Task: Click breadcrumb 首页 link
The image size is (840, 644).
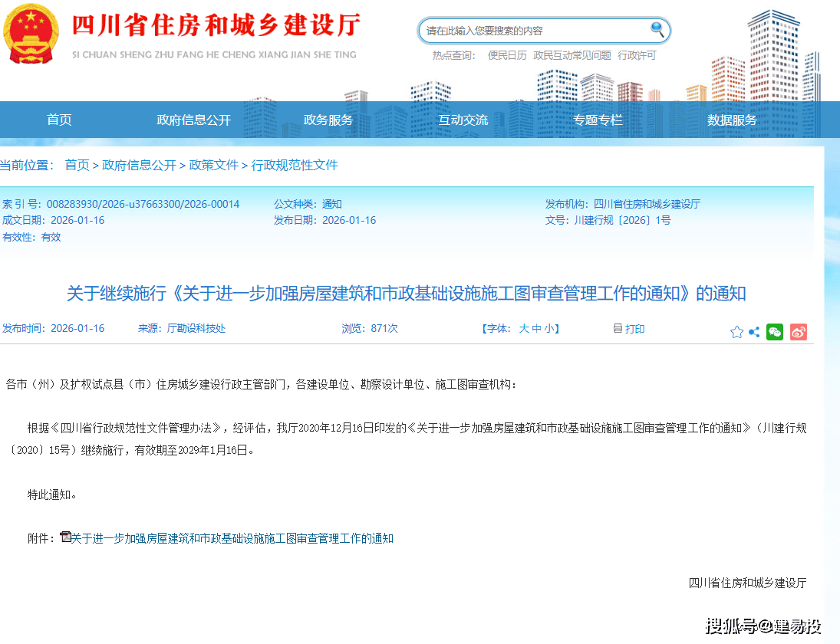Action: 77,165
